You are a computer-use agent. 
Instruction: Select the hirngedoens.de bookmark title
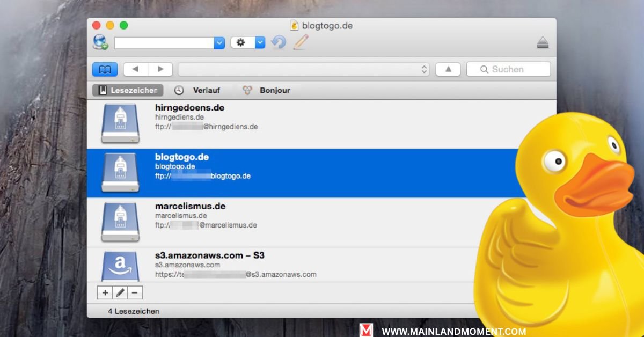190,107
